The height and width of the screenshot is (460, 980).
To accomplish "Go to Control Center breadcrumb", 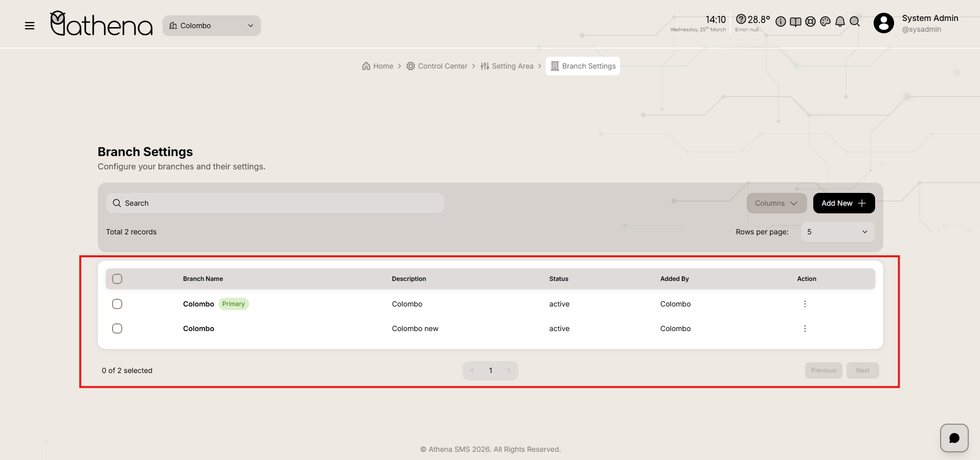I will click(x=437, y=66).
